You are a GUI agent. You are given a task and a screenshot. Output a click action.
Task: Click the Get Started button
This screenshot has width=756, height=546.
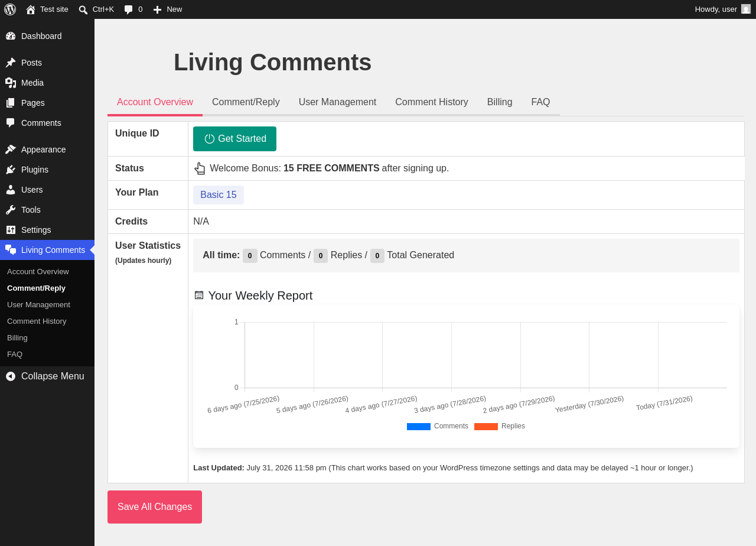coord(234,139)
